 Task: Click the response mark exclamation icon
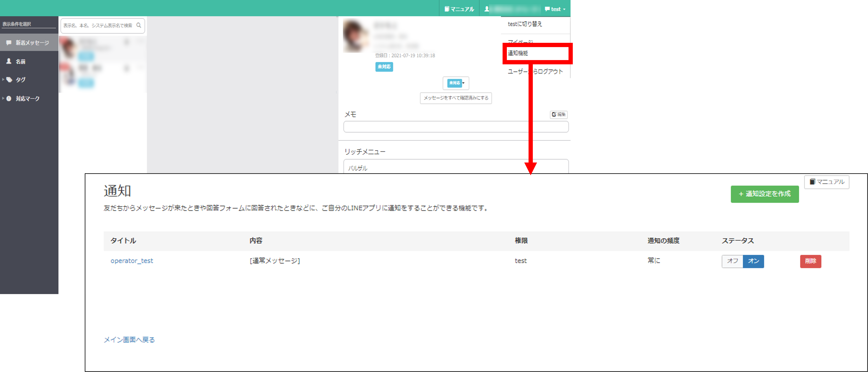coord(9,99)
